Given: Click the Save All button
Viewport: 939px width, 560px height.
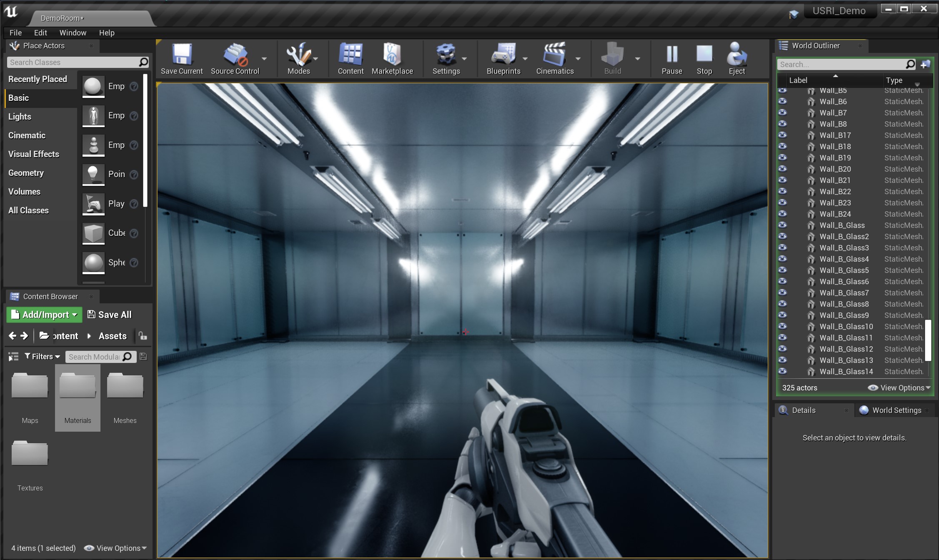Looking at the screenshot, I should coord(109,315).
